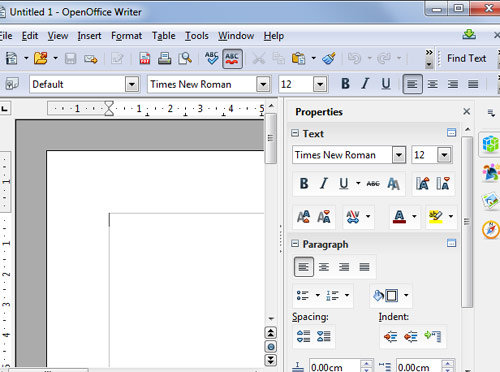Screen dimensions: 500x372
Task: Open the Tools menu
Action: (197, 36)
